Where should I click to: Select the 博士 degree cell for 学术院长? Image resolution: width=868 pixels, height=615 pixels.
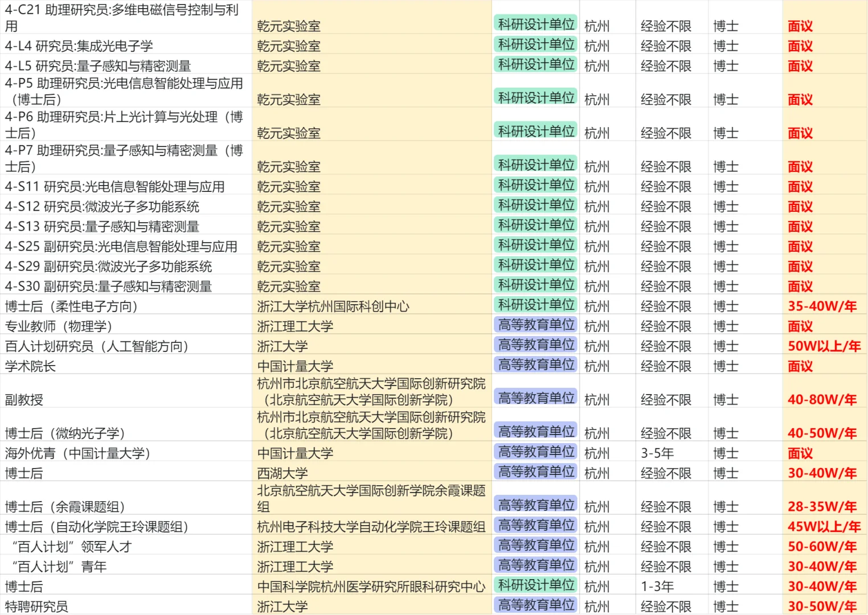[x=726, y=366]
